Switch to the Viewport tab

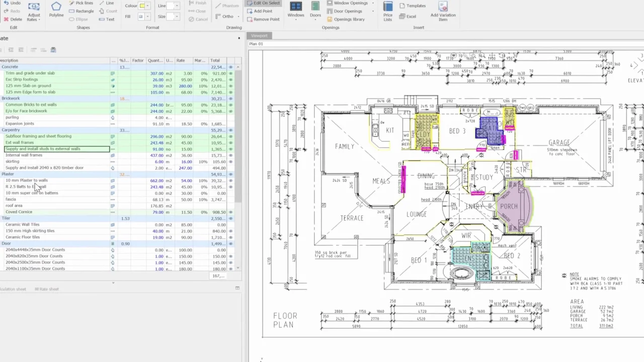(x=260, y=36)
